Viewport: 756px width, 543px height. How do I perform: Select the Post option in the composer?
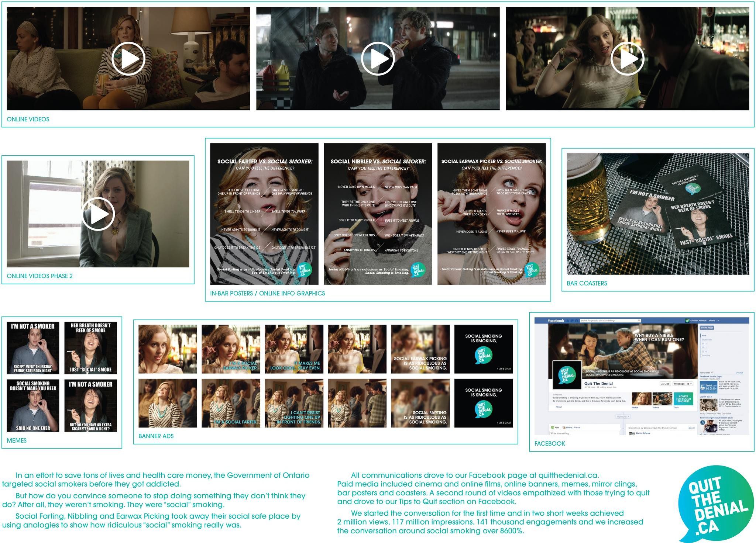coord(555,428)
